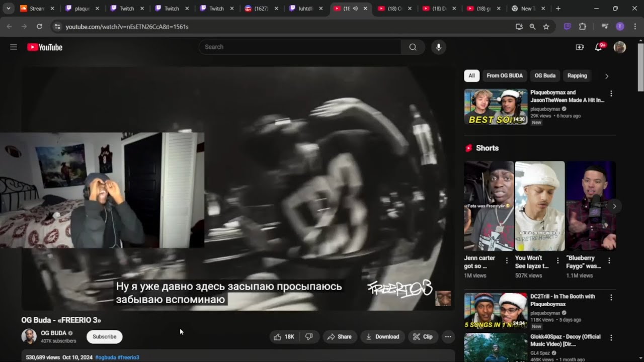Open options for Jenn carter short

click(x=507, y=261)
